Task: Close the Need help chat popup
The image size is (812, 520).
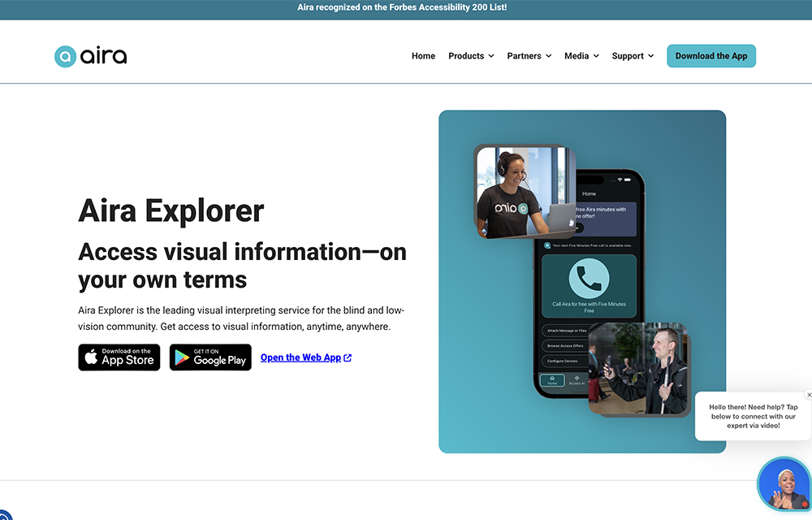Action: click(809, 395)
